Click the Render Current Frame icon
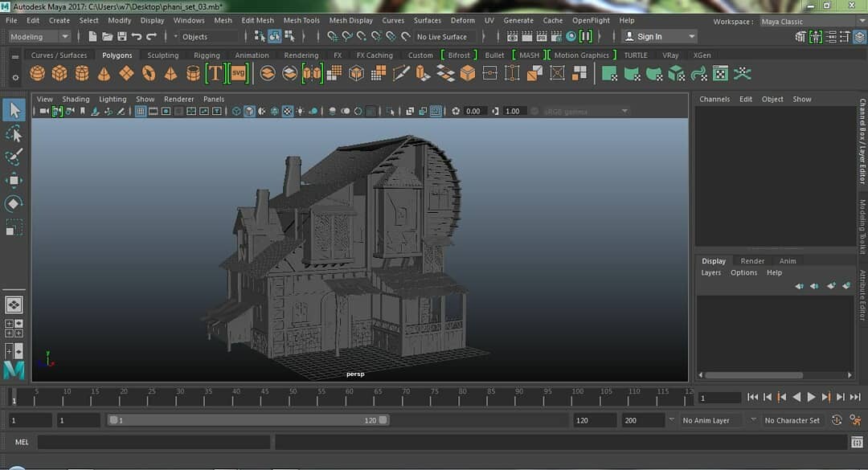Viewport: 868px width, 470px height. point(526,35)
